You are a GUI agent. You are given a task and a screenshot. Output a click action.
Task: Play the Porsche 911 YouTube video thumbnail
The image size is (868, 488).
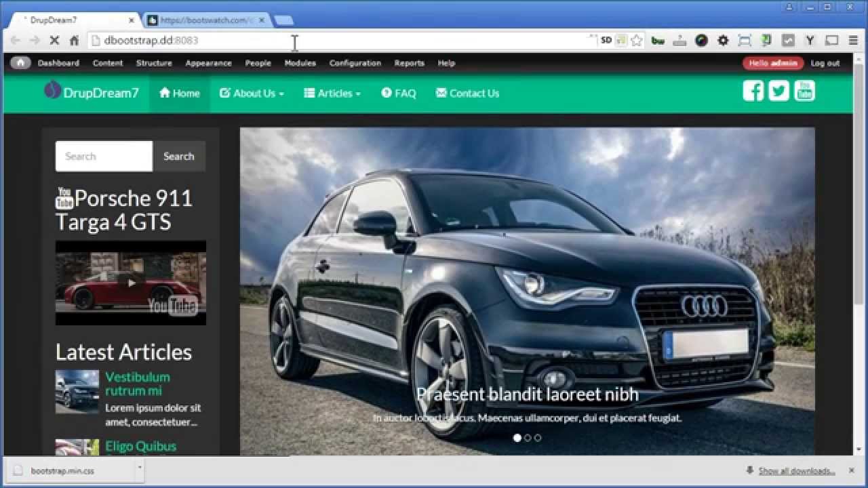[x=131, y=283]
